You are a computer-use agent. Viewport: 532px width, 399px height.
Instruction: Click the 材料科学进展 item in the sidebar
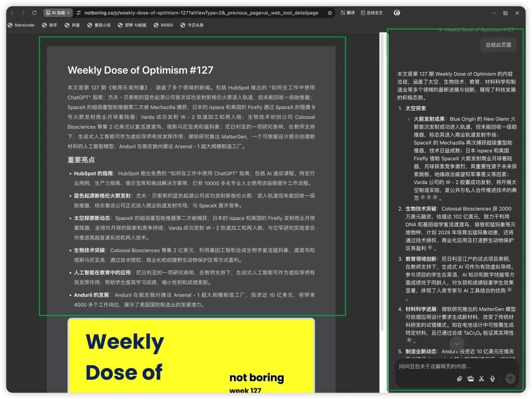point(421,309)
